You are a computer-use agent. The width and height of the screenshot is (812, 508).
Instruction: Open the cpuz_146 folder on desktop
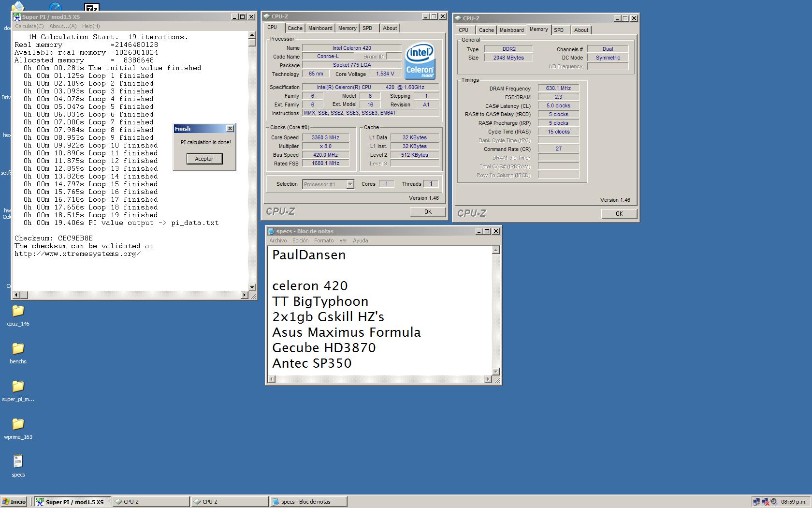pyautogui.click(x=18, y=311)
